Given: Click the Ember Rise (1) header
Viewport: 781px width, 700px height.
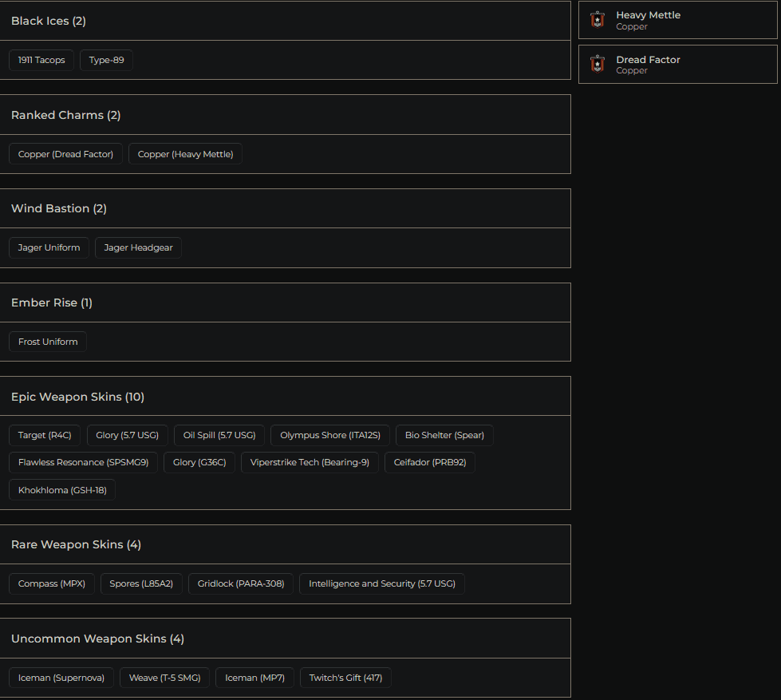Looking at the screenshot, I should tap(285, 303).
